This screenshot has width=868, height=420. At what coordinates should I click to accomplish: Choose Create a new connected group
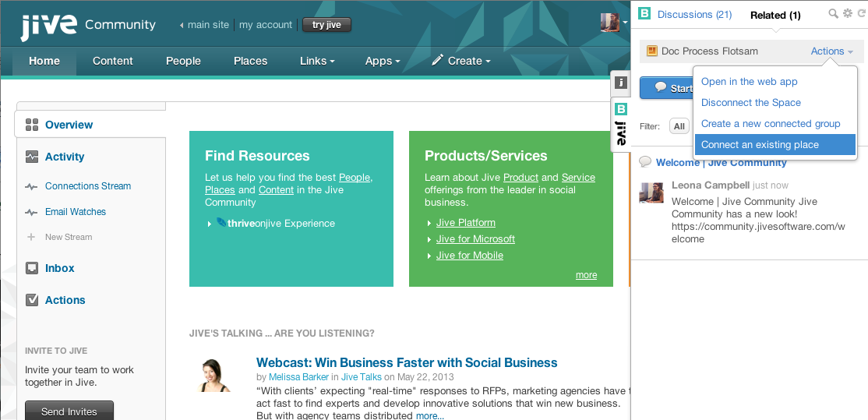pos(771,123)
